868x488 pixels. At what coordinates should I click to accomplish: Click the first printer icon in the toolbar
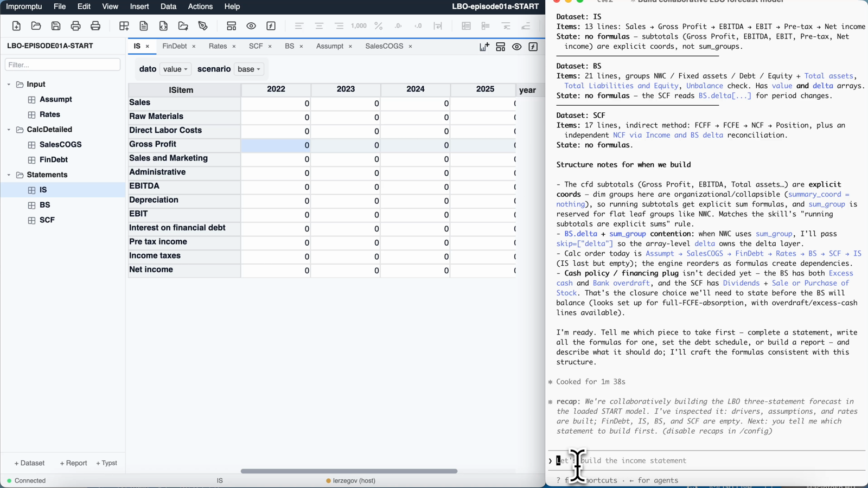pyautogui.click(x=75, y=26)
